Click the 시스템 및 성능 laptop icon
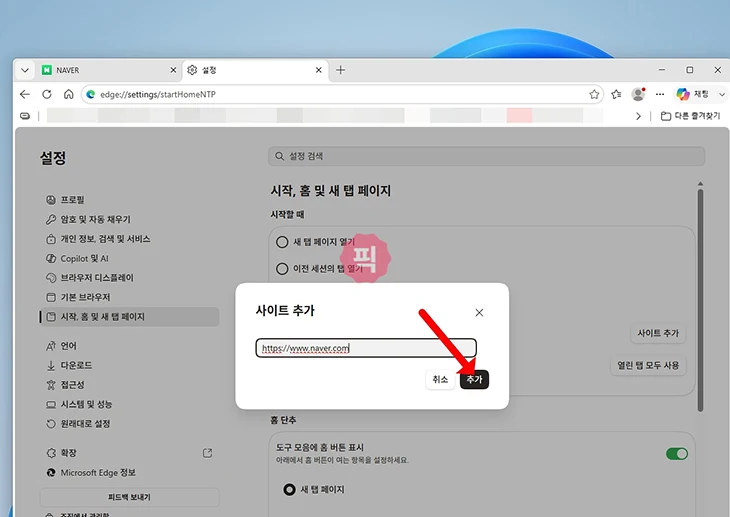730x517 pixels. 51,405
